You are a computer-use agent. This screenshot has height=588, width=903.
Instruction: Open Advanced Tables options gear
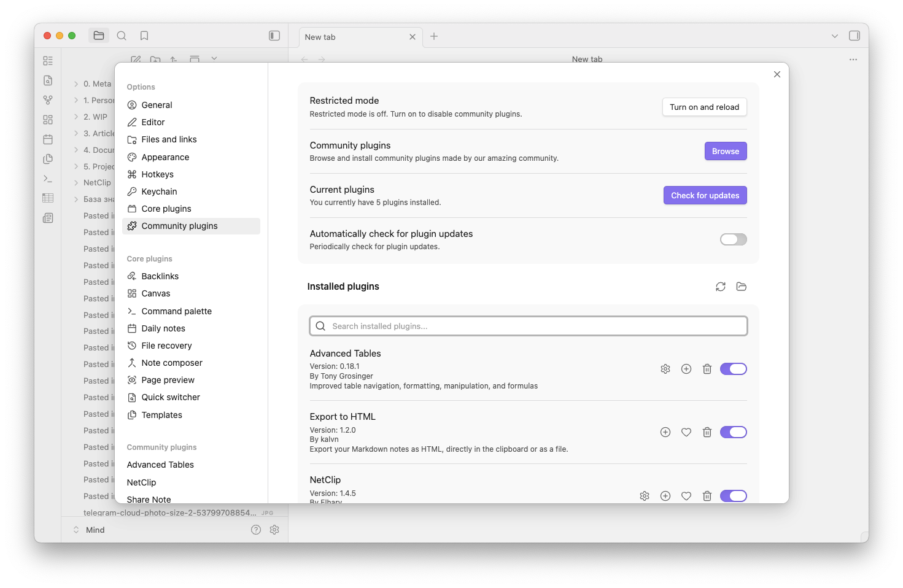pos(665,369)
